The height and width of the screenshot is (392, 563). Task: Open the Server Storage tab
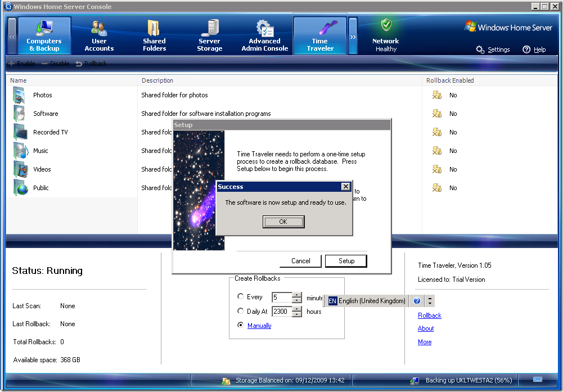pyautogui.click(x=210, y=35)
